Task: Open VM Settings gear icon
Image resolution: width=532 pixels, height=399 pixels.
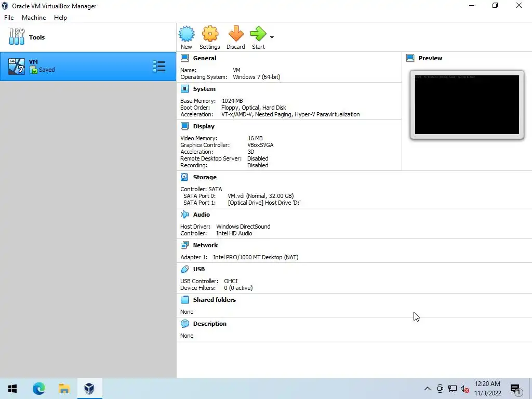Action: coord(210,34)
